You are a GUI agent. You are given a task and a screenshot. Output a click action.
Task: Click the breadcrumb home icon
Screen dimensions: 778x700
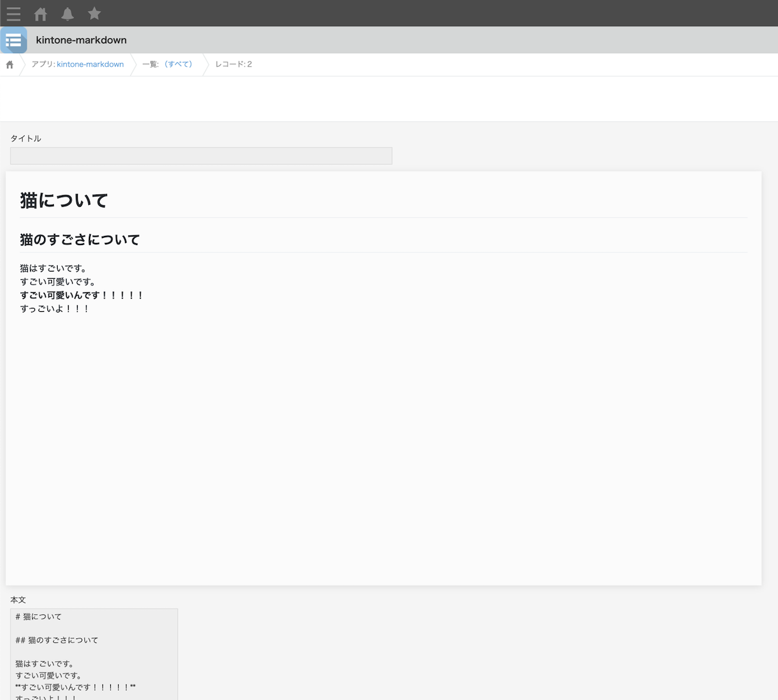9,64
